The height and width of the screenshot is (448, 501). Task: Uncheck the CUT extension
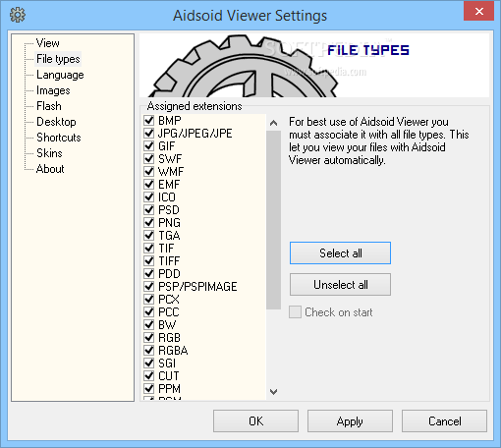tap(149, 375)
